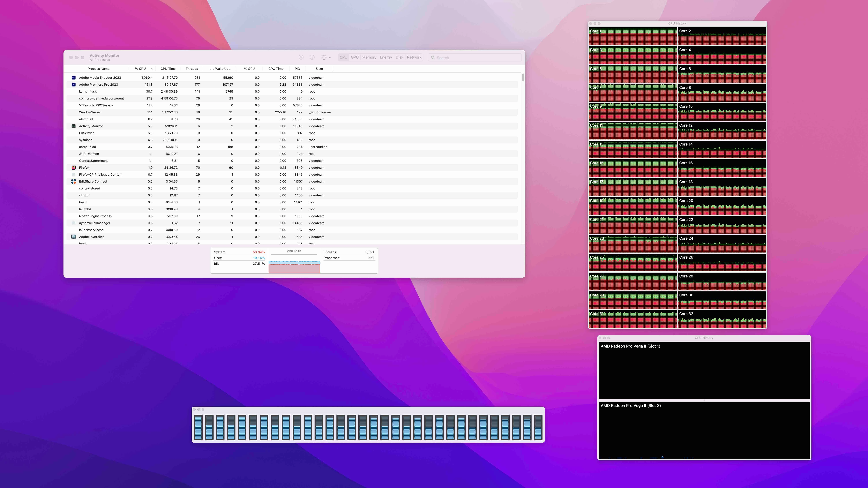Image resolution: width=868 pixels, height=488 pixels.
Task: Click the process info (i) toolbar icon
Action: [x=312, y=57]
